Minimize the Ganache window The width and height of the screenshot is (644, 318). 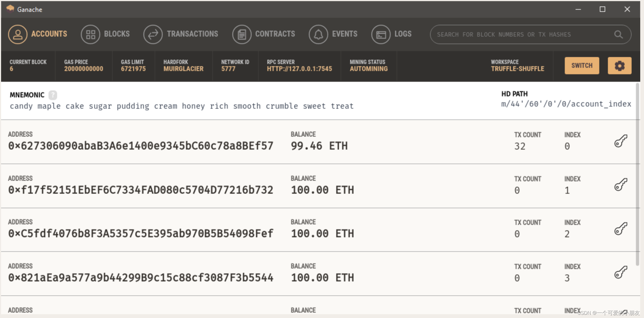point(578,9)
